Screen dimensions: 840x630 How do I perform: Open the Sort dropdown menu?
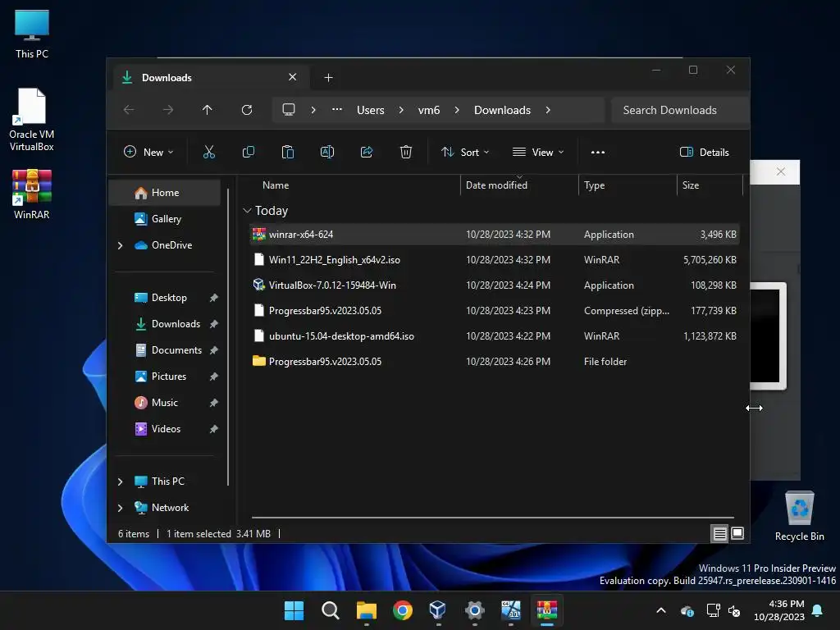[x=464, y=152]
